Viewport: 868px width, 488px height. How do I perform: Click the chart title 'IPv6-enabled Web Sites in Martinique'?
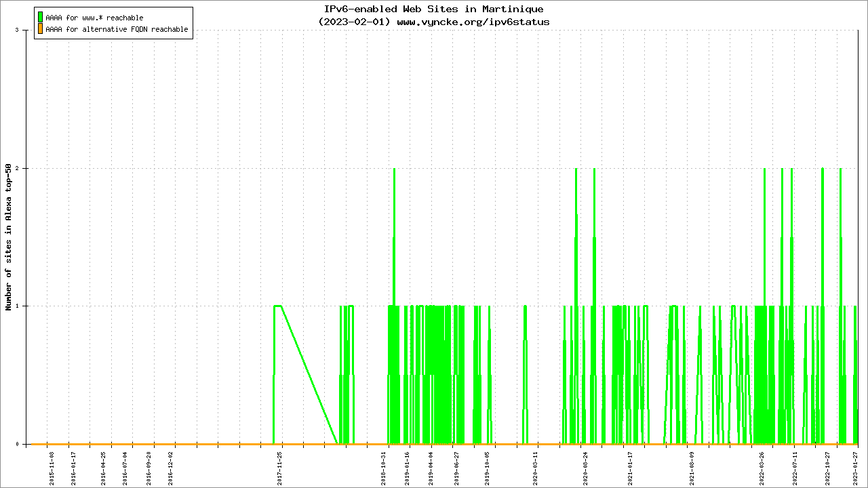[x=433, y=9]
